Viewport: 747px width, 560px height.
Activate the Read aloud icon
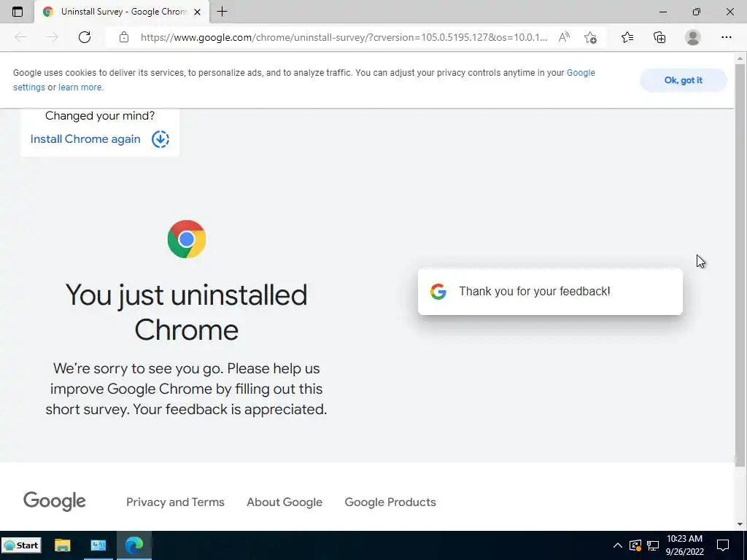click(564, 37)
